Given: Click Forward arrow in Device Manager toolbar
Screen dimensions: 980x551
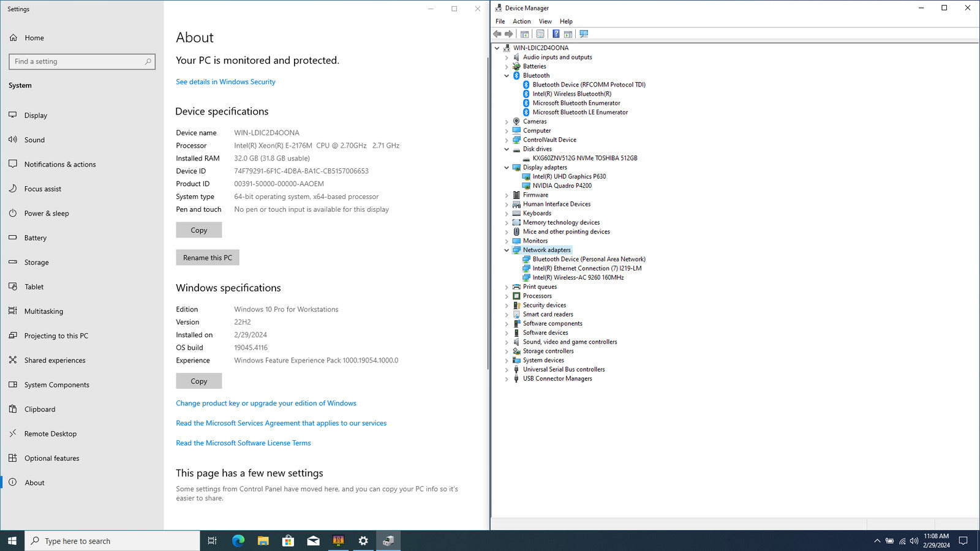Looking at the screenshot, I should [508, 34].
